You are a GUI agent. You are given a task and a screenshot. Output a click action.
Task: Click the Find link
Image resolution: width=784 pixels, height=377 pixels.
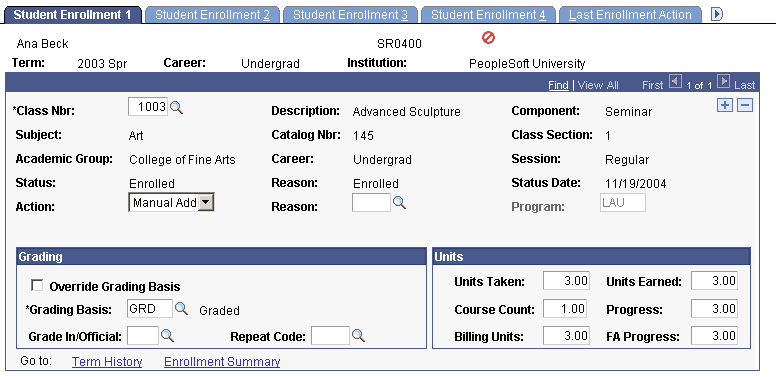(558, 86)
